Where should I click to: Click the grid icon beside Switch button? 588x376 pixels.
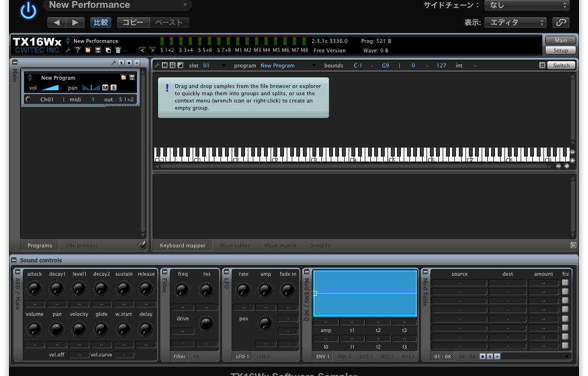point(542,65)
